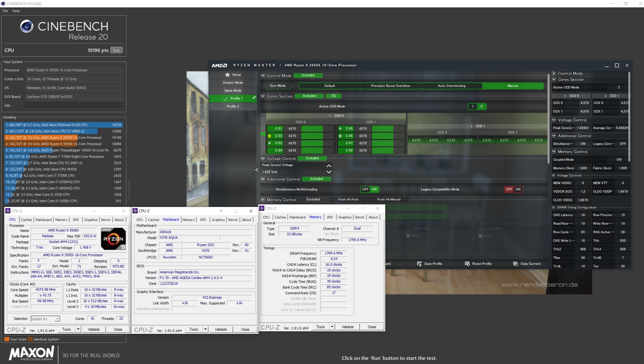This screenshot has width=644, height=364.
Task: Toggle Voltage Control Included tag
Action: point(312,158)
